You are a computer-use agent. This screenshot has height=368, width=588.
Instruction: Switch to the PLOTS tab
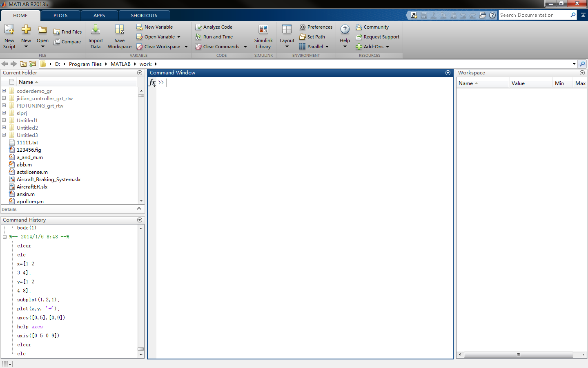point(60,15)
